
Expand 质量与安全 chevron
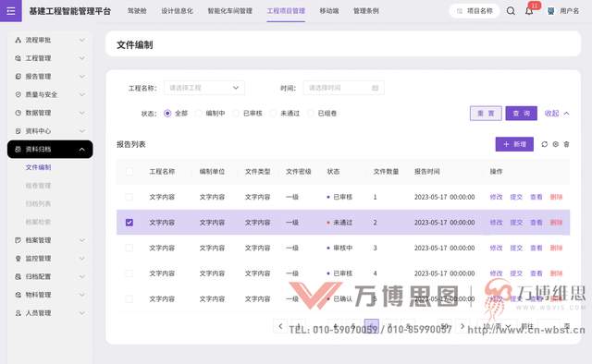click(82, 94)
